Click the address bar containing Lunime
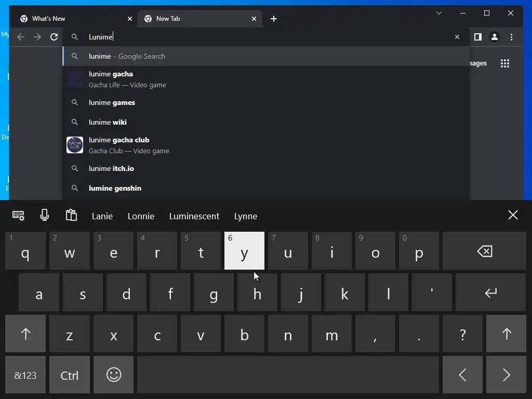This screenshot has height=399, width=532. (267, 37)
